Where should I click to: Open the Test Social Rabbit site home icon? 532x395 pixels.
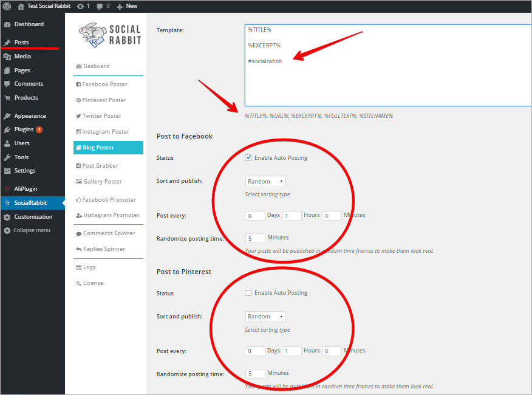(x=21, y=6)
